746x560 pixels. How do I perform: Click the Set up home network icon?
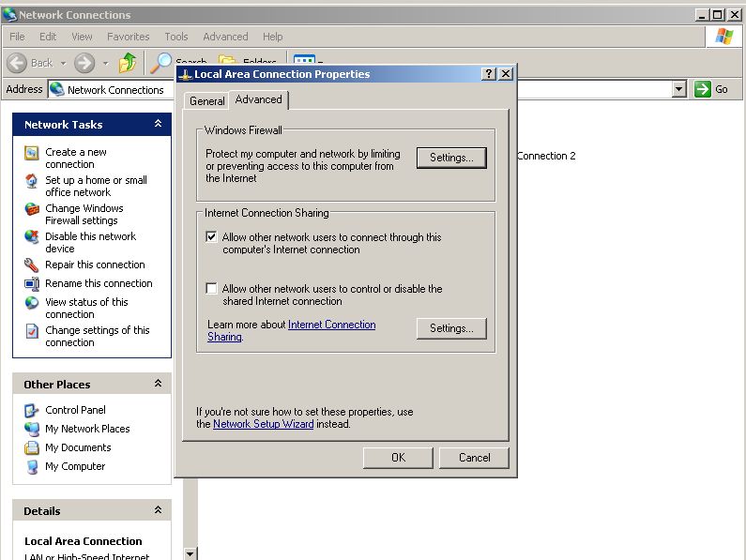coord(31,181)
